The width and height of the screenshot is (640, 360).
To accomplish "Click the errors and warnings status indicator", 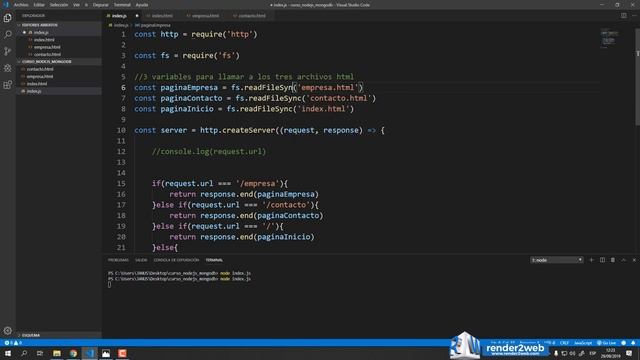I will [13, 343].
